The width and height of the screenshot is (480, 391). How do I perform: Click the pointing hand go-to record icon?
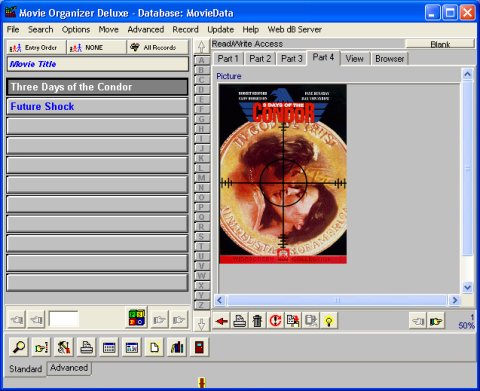coord(41,347)
